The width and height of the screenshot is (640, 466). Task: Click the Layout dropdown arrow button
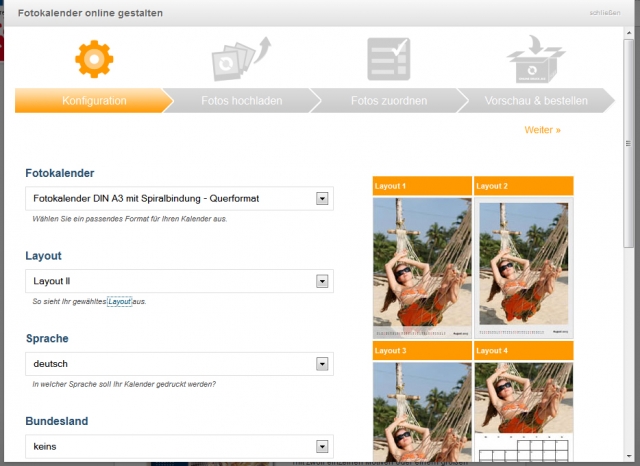pos(322,281)
